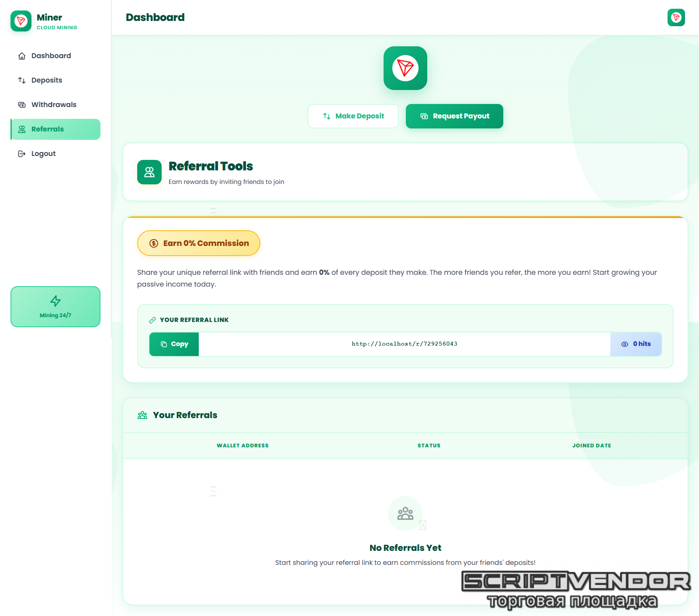Open Withdrawals page from sidebar
Viewport: 699px width, 616px height.
click(x=54, y=105)
